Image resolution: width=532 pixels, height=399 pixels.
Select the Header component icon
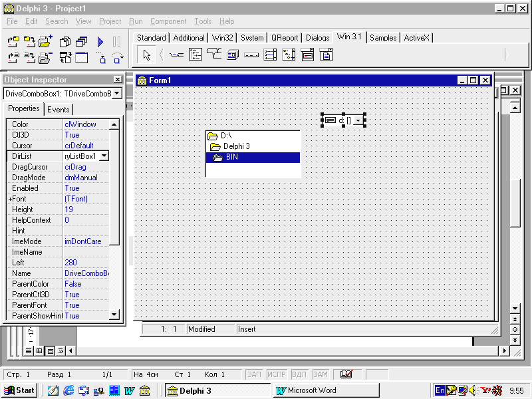coord(251,55)
